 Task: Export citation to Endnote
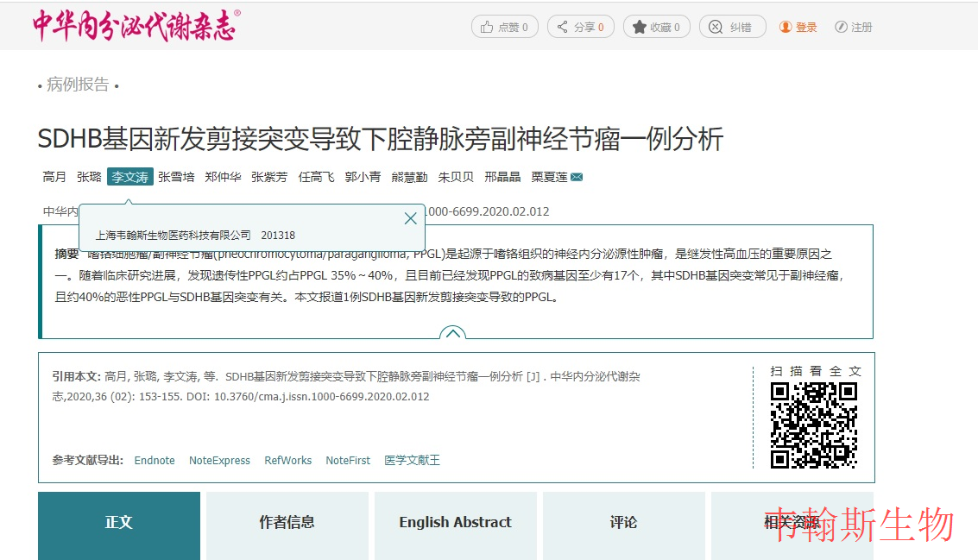[155, 461]
